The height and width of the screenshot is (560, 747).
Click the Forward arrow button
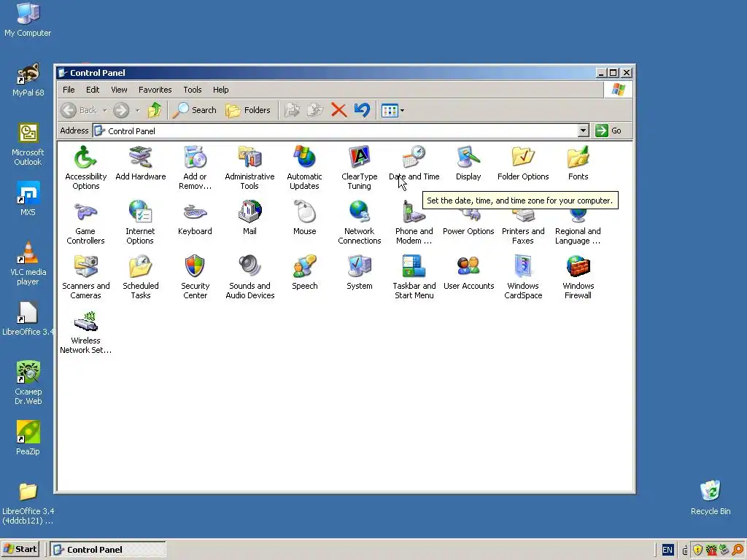(121, 110)
